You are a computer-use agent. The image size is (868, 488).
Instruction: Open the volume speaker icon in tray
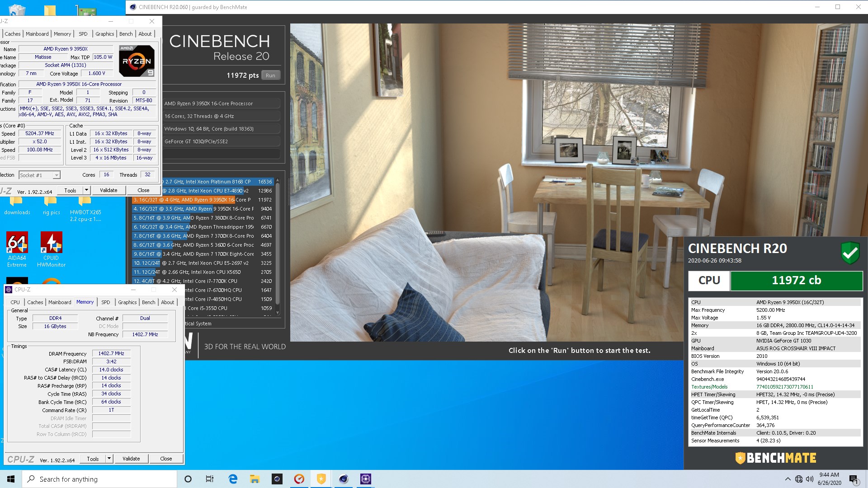pyautogui.click(x=809, y=479)
